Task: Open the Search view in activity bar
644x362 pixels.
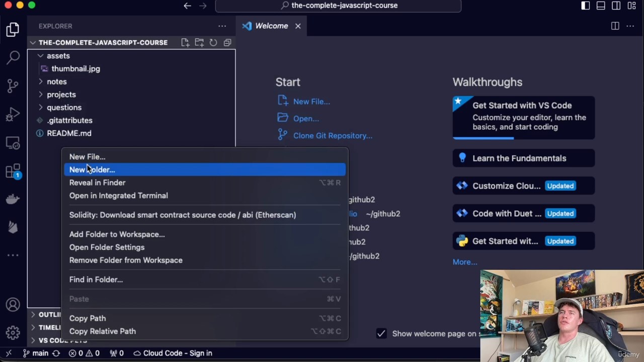Action: [13, 57]
